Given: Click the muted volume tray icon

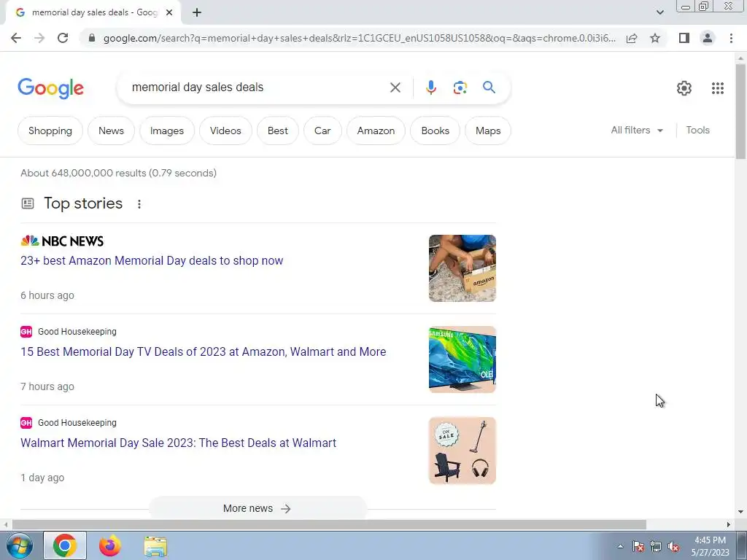Looking at the screenshot, I should point(673,547).
